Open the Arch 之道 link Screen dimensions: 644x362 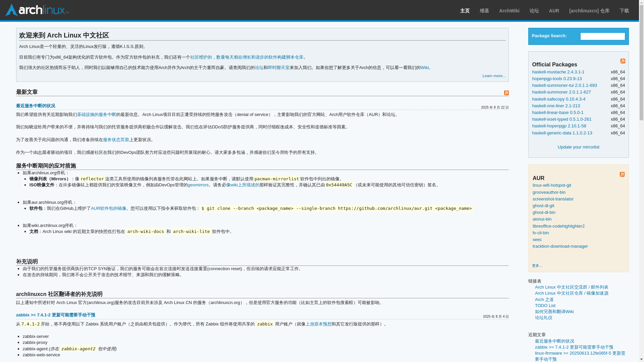coord(544,300)
